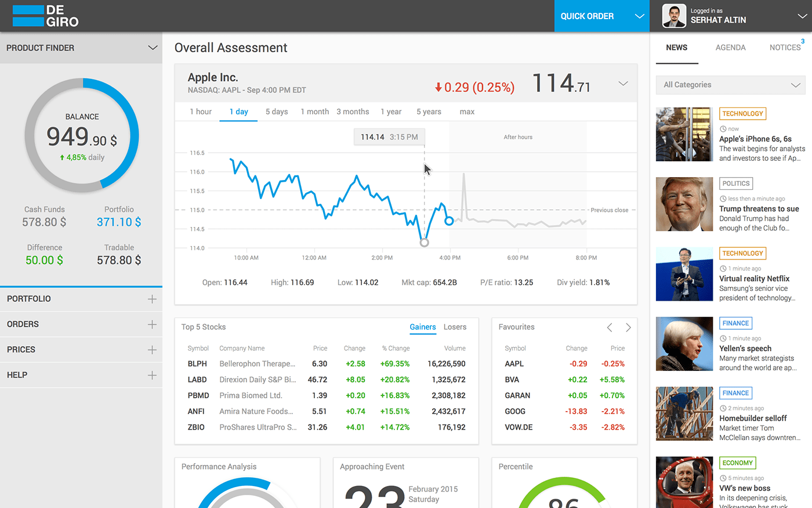The image size is (812, 508).
Task: Click the Finance tag on Yellen's speech
Action: [735, 323]
